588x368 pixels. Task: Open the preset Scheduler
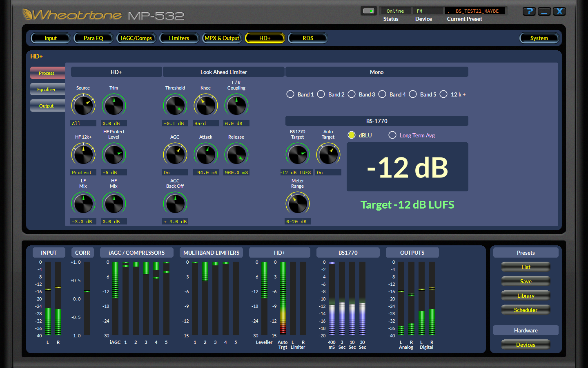point(526,310)
